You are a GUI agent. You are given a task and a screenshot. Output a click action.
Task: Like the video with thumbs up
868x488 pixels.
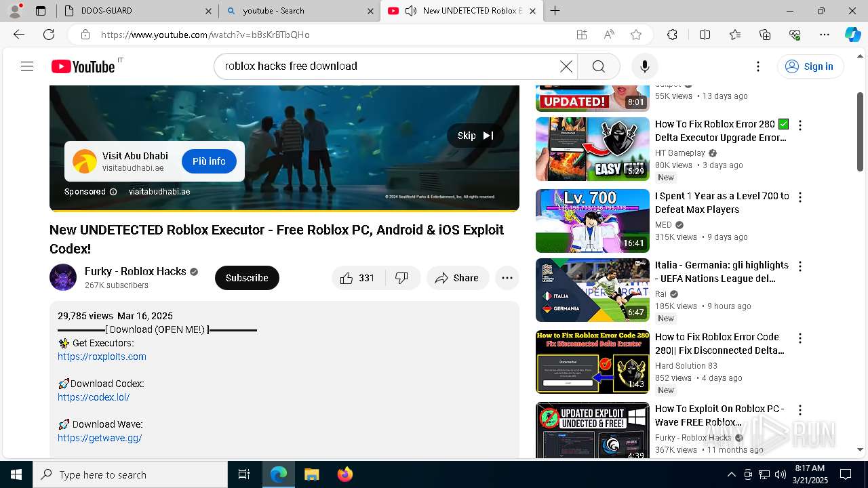click(358, 278)
